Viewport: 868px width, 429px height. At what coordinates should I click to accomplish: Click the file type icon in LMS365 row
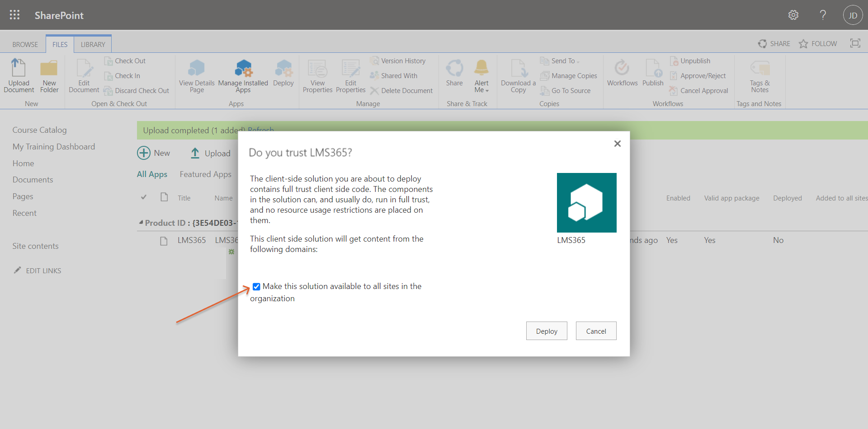click(164, 241)
